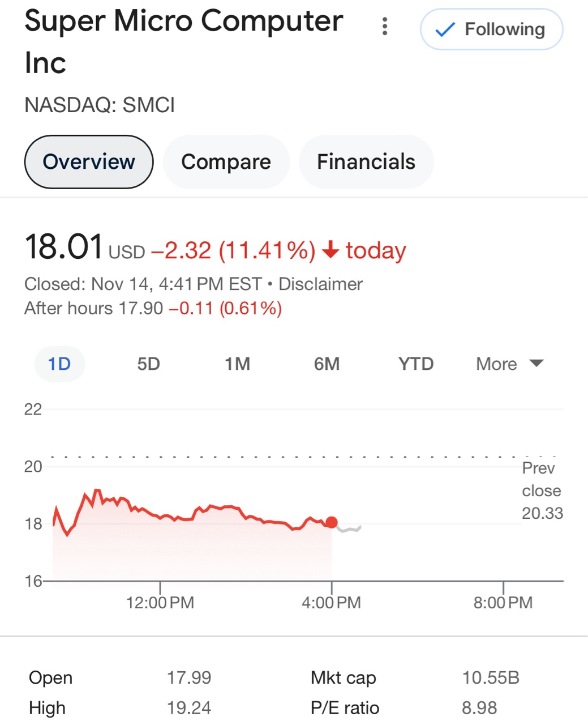Switch chart to 1M range
The image size is (588, 725).
tap(237, 364)
